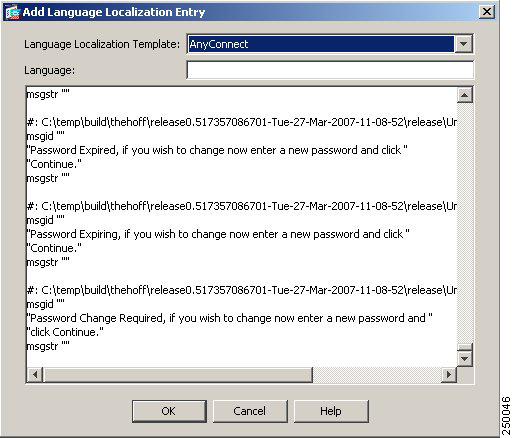Close the Add Language Localization Entry dialog
The image size is (513, 438).
point(487,12)
